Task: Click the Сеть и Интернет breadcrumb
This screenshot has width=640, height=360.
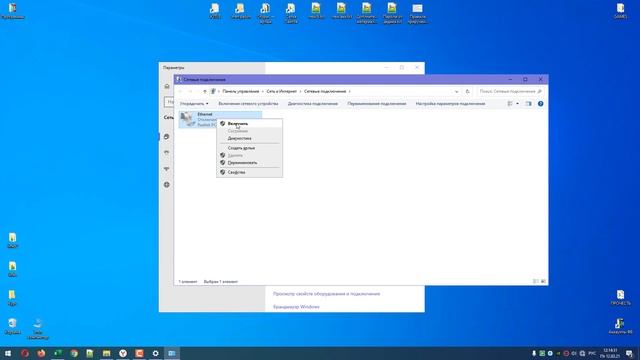Action: [282, 91]
